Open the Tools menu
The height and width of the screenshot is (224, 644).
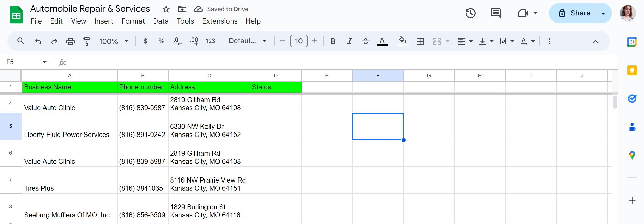tap(185, 21)
